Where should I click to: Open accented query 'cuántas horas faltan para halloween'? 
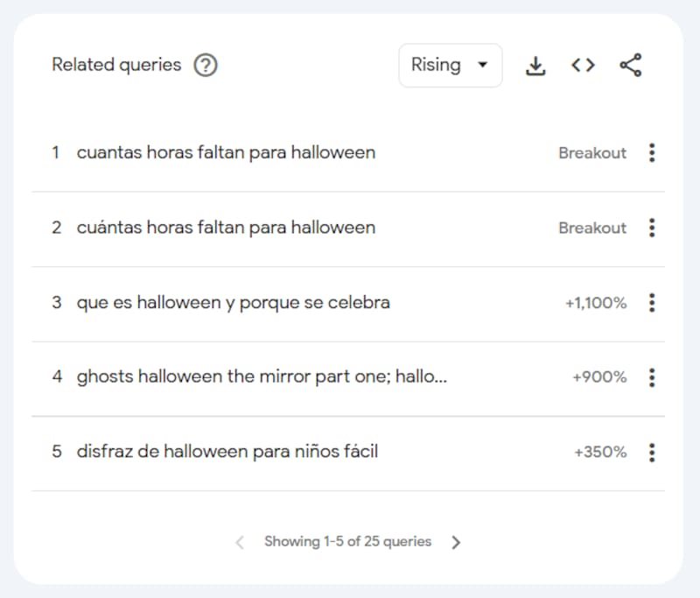coord(226,228)
